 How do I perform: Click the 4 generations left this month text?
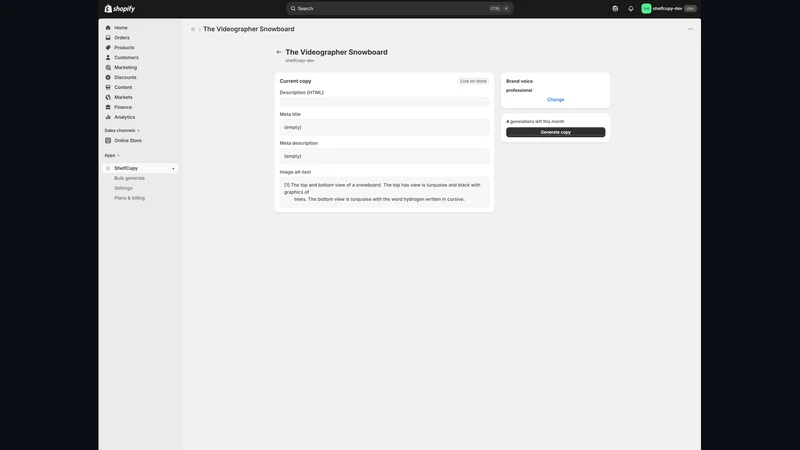tap(535, 121)
